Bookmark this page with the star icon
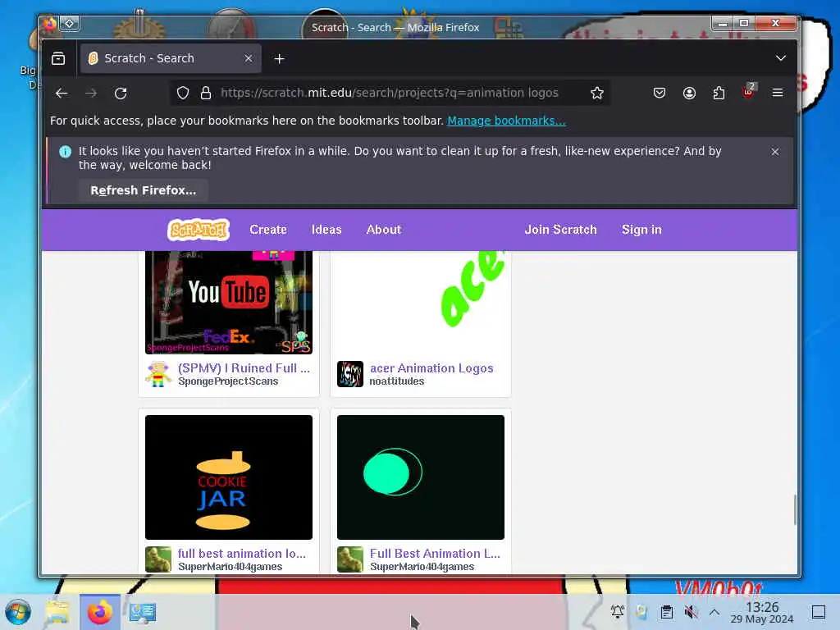Screen dimensions: 840x630 [x=597, y=94]
